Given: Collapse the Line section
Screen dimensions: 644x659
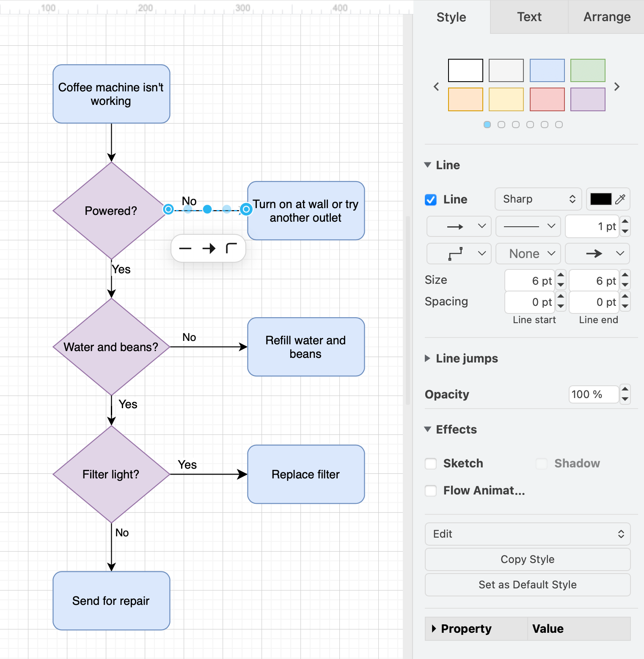Looking at the screenshot, I should tap(428, 165).
